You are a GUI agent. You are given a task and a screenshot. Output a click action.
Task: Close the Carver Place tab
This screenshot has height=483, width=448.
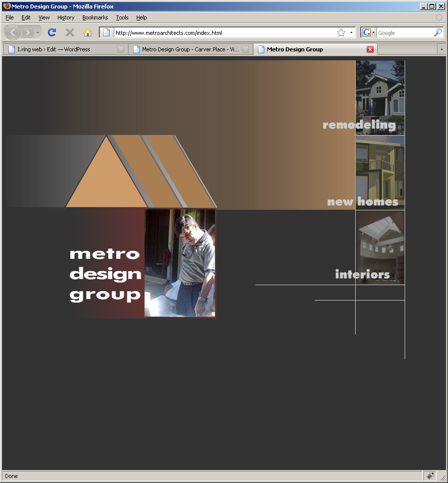point(245,49)
